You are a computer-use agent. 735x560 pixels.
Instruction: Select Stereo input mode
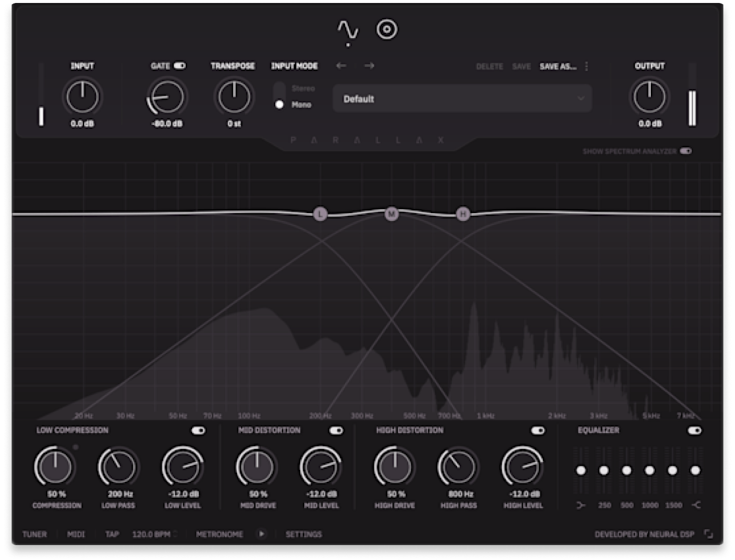pos(279,89)
